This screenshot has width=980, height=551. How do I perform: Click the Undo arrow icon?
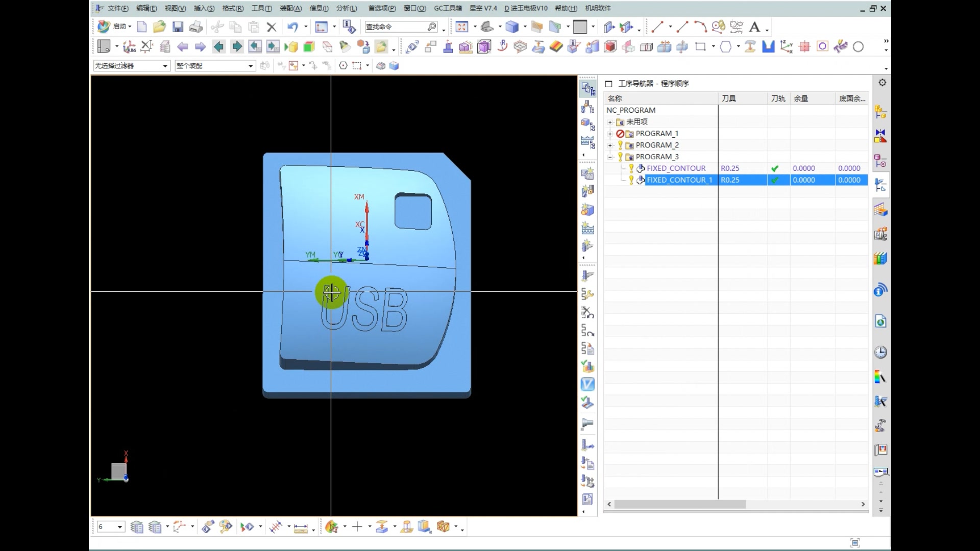pyautogui.click(x=292, y=27)
